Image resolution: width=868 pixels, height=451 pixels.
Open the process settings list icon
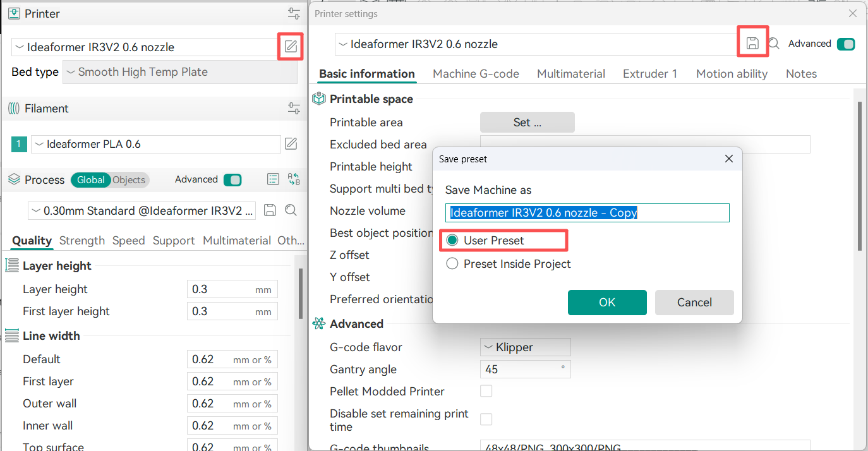(273, 179)
